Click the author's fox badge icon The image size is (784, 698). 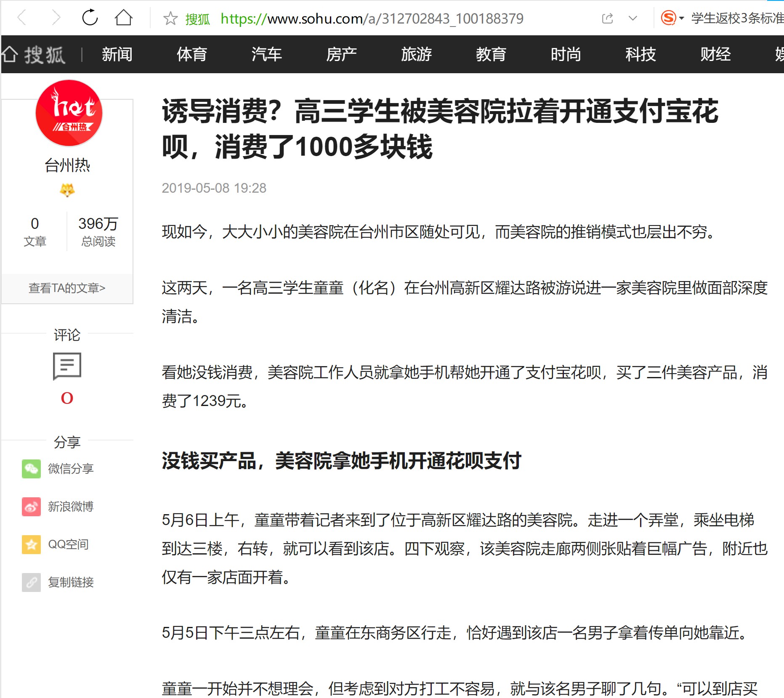67,190
